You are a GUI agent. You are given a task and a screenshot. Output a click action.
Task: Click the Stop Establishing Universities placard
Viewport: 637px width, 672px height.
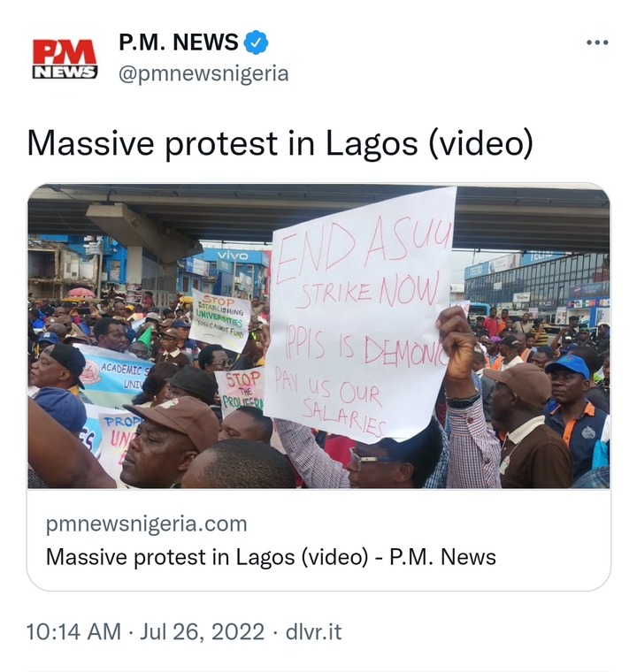coord(219,319)
